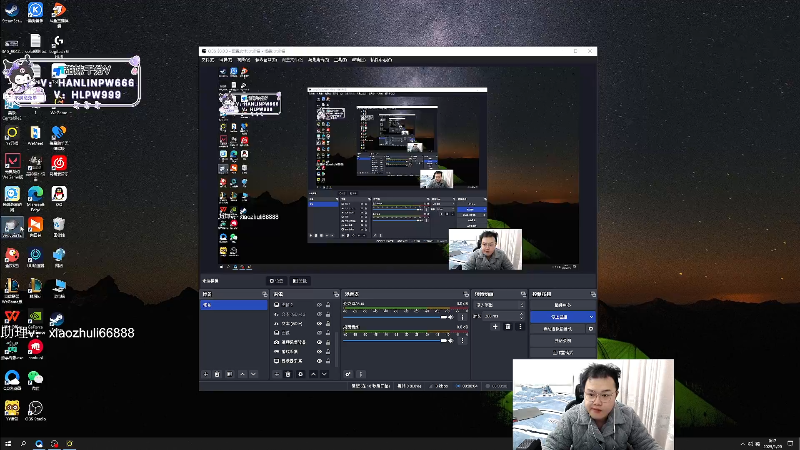Select the WeChat desktop icon

35,380
